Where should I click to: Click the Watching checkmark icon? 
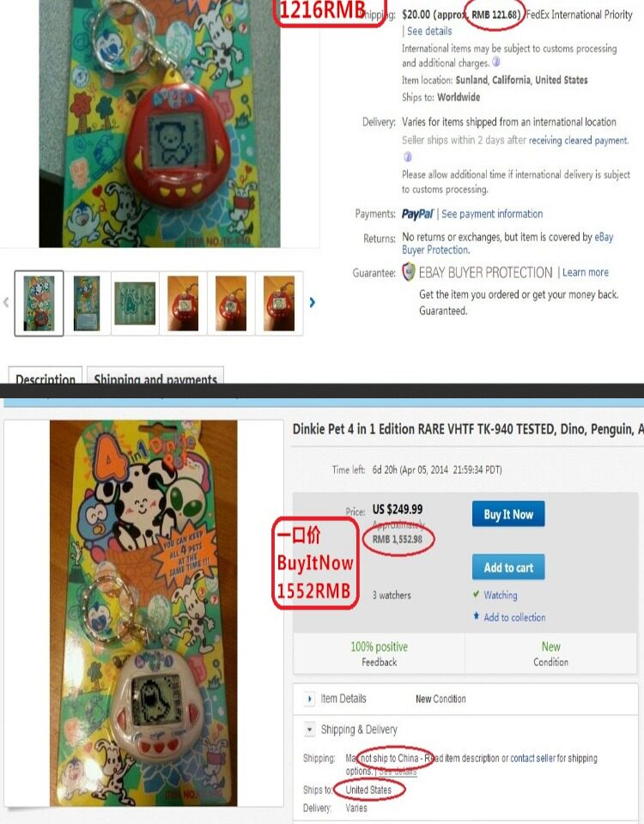(476, 594)
